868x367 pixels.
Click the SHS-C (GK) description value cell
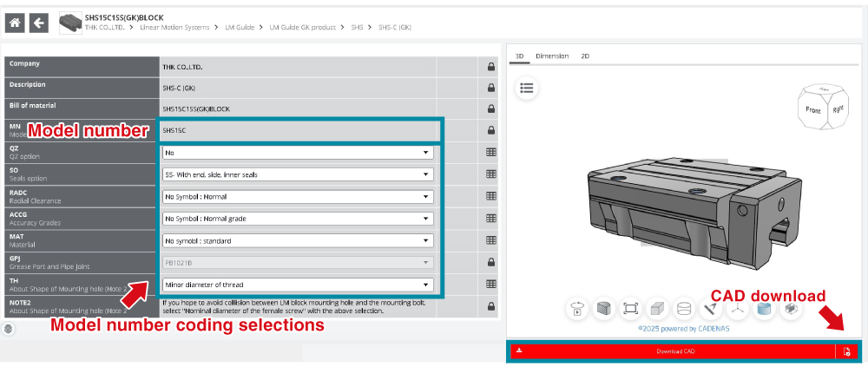tap(298, 88)
